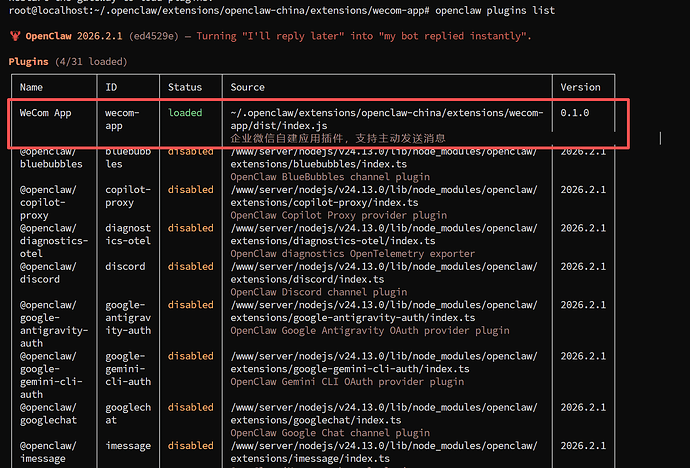This screenshot has width=690, height=468.
Task: Click the "wecom-app" ID cell
Action: tap(122, 119)
